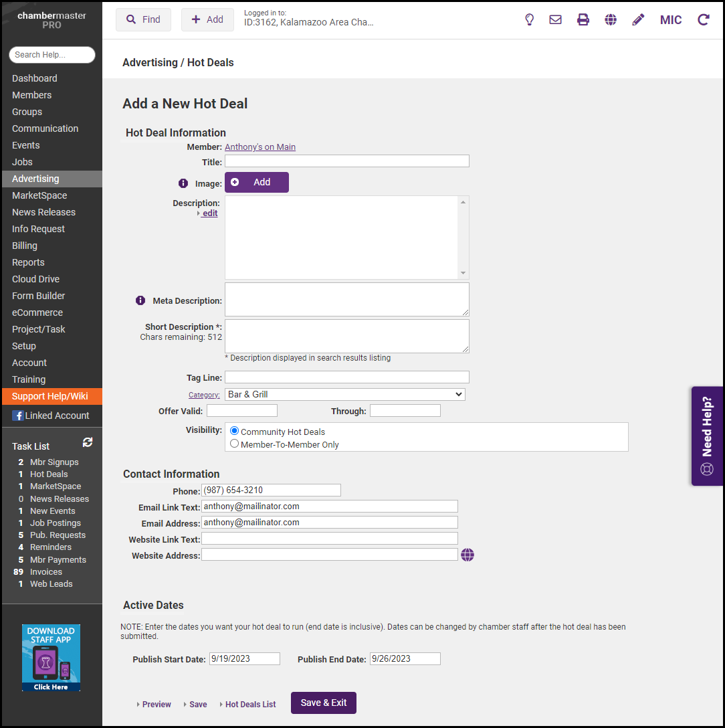The image size is (725, 728).
Task: Open the envelope mail icon in the header
Action: (x=555, y=19)
